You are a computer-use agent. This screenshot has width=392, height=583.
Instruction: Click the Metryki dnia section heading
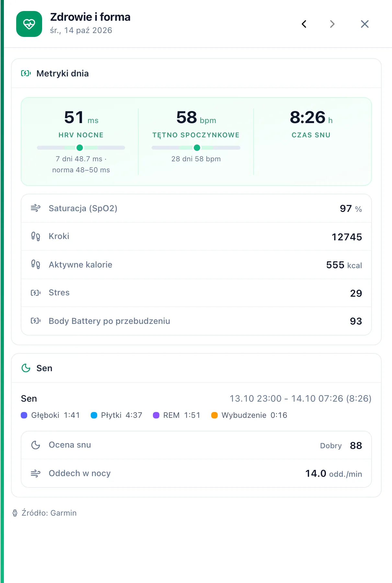(63, 74)
